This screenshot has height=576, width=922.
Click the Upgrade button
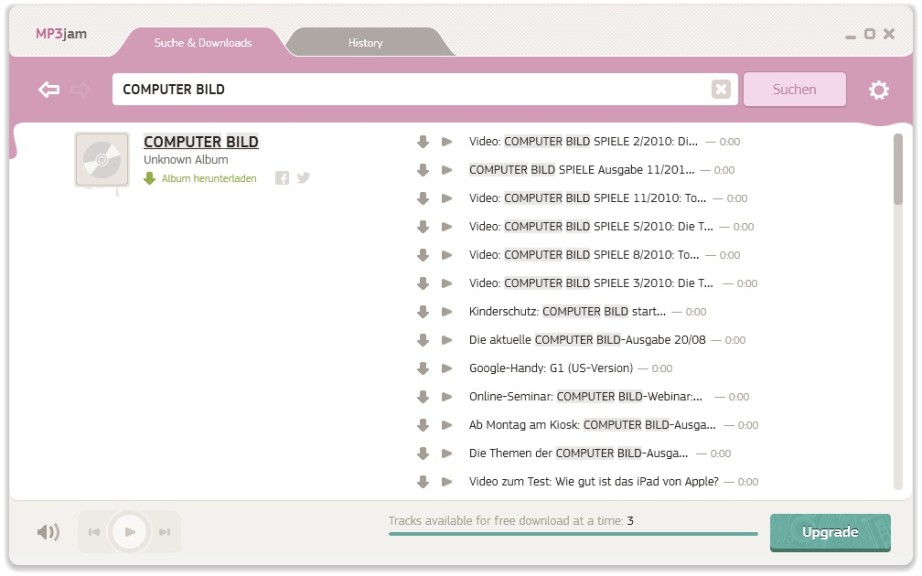tap(830, 533)
